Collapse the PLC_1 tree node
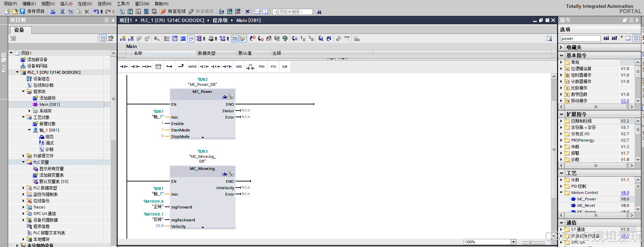Viewport: 644px width, 247px height. tap(17, 72)
